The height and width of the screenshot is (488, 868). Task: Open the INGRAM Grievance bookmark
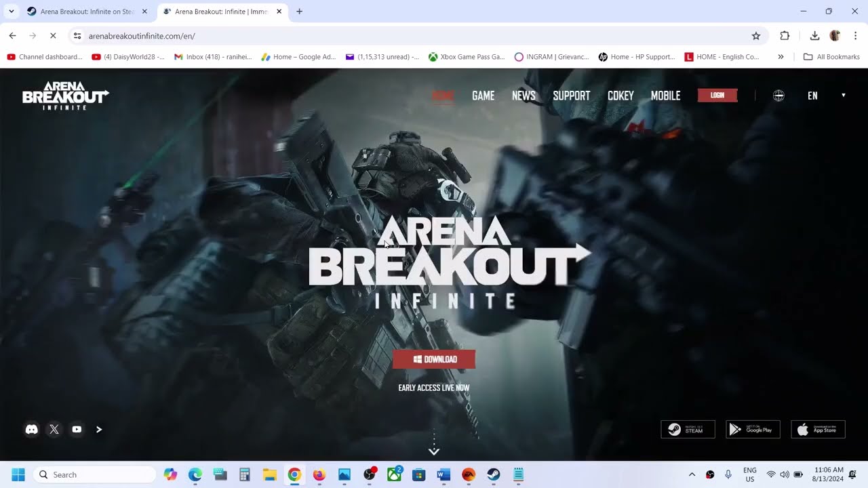(553, 57)
